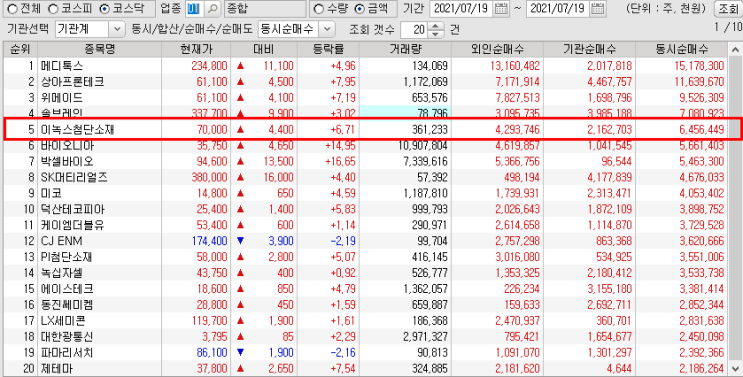Click the 조회 갯수 stepper arrows

point(435,30)
